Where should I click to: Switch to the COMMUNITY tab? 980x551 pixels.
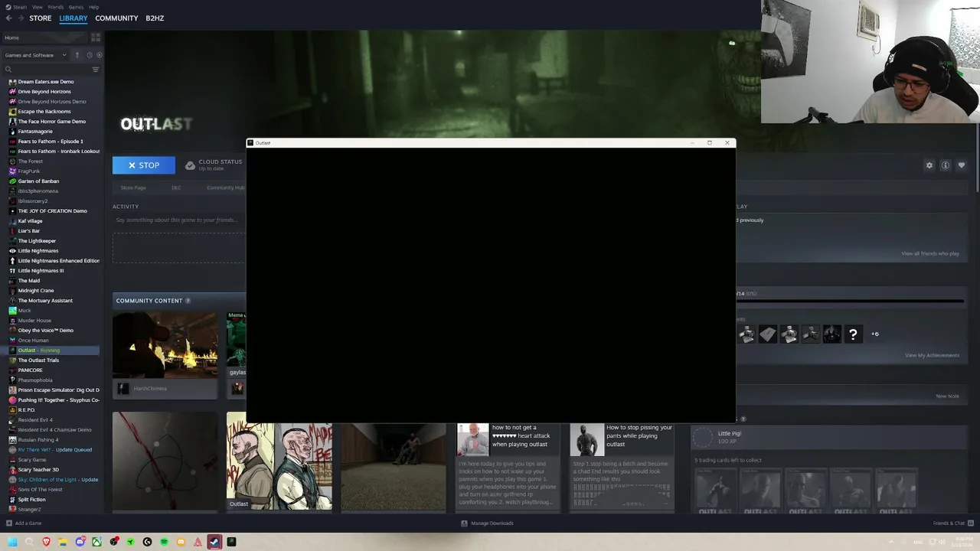pos(116,18)
